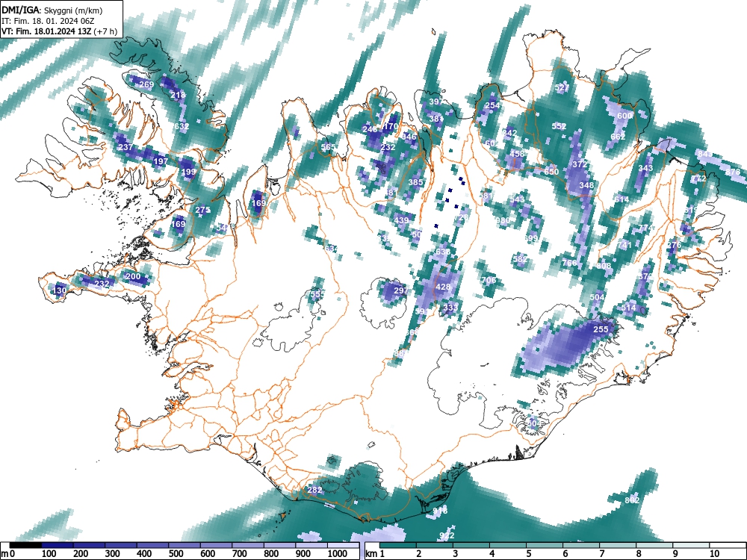Click the visibility value 543 on the map
Image resolution: width=747 pixels, height=560 pixels.
(x=517, y=199)
